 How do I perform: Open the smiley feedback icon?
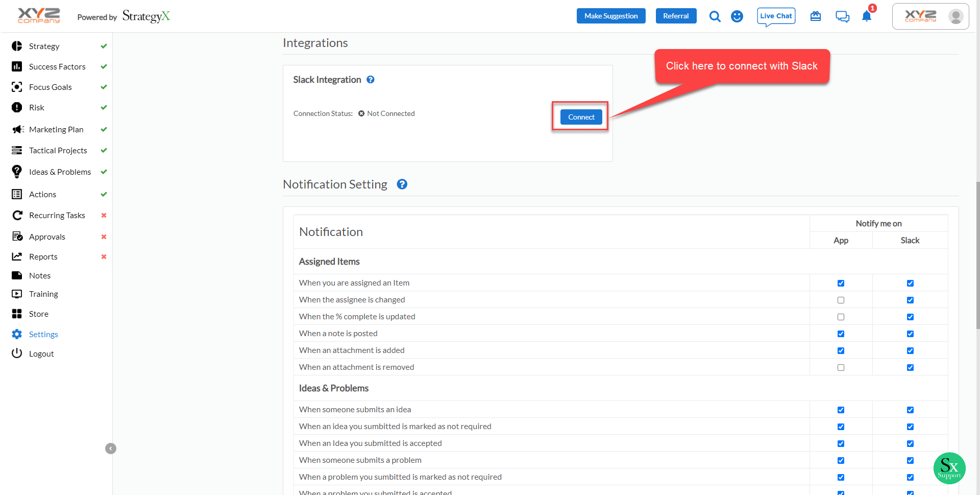pyautogui.click(x=737, y=16)
